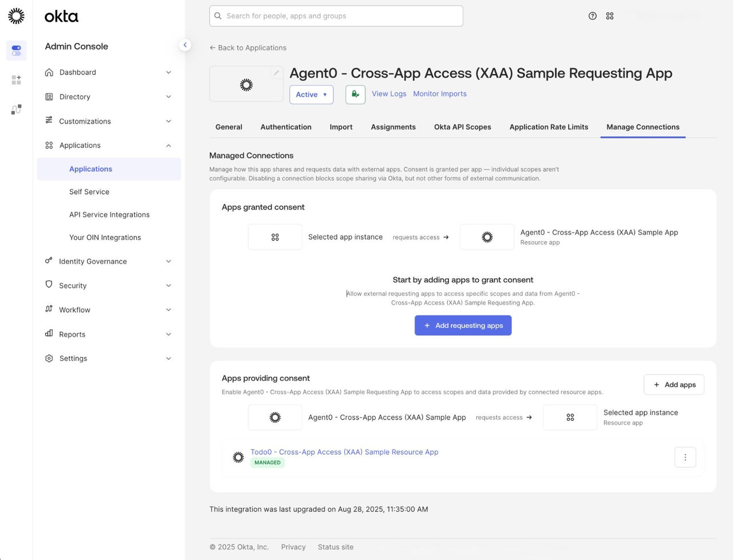
Task: Click the search magnifier icon
Action: [218, 15]
